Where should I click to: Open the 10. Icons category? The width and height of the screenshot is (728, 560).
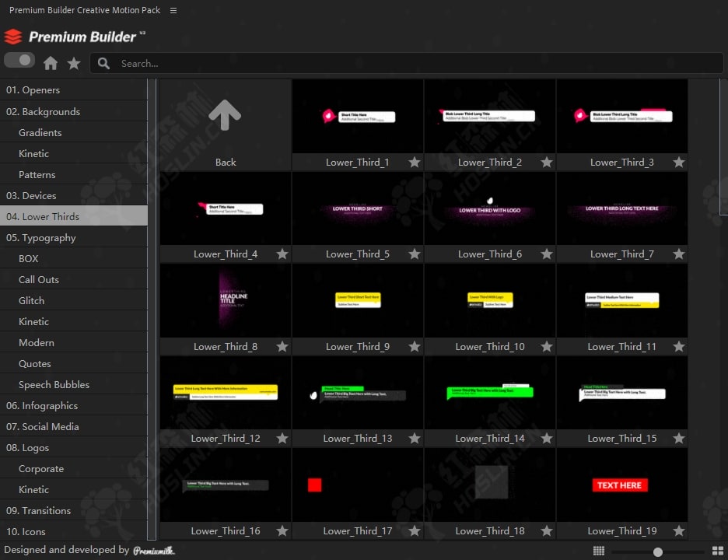point(74,531)
